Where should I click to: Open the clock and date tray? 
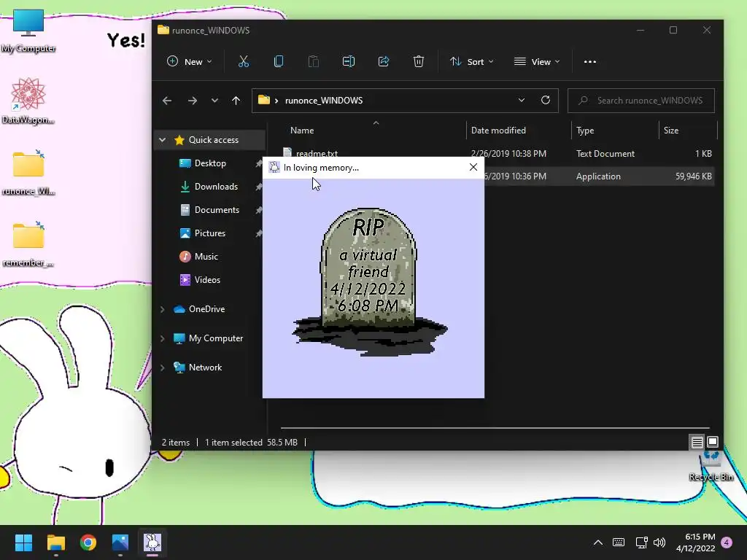(695, 542)
